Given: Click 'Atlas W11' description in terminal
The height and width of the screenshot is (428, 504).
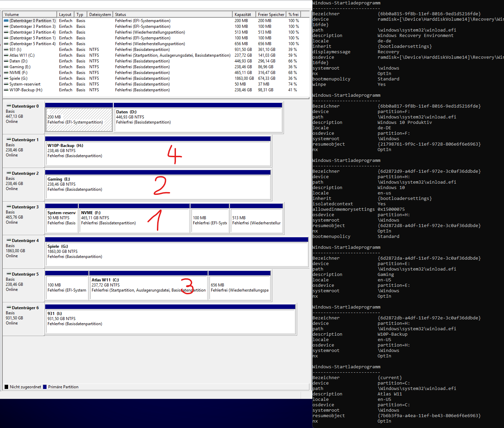Looking at the screenshot, I should (x=390, y=394).
